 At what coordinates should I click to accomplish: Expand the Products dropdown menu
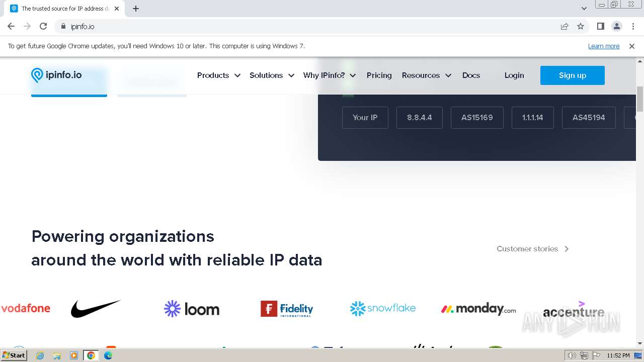point(218,75)
